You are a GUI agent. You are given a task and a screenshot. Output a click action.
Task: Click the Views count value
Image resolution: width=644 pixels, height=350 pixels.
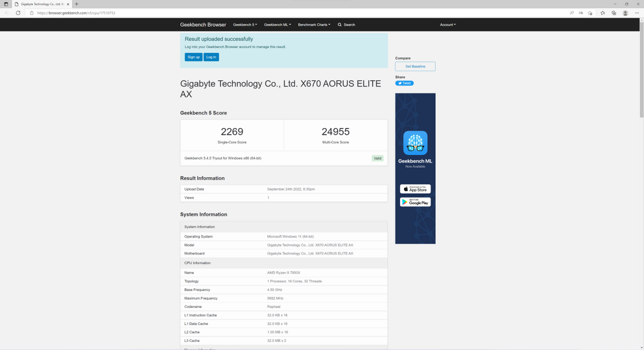268,198
